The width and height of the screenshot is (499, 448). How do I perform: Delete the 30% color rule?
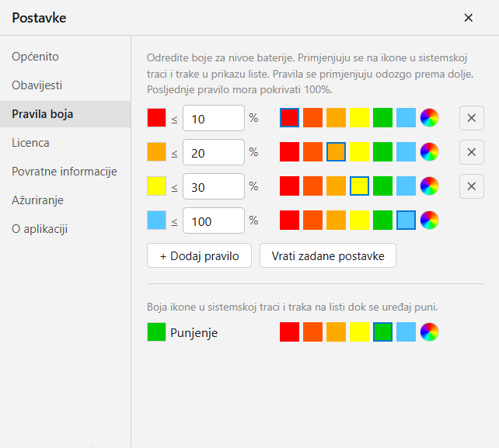click(472, 186)
